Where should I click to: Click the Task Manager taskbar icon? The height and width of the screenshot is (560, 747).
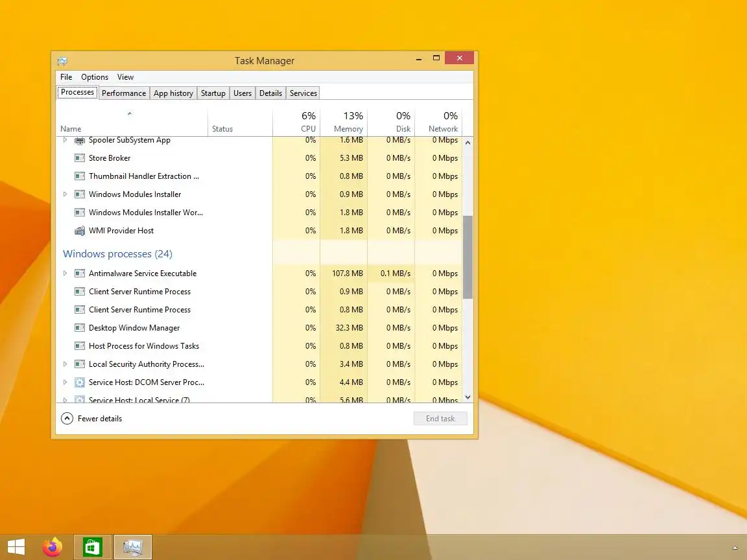pyautogui.click(x=132, y=547)
